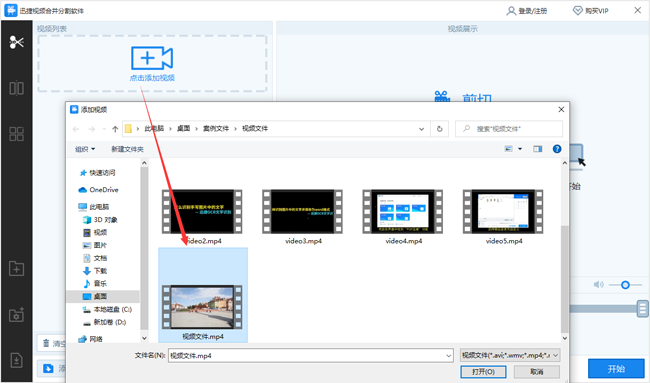Click the speaker volume icon
Viewport: 650px width, 383px height.
[x=598, y=285]
